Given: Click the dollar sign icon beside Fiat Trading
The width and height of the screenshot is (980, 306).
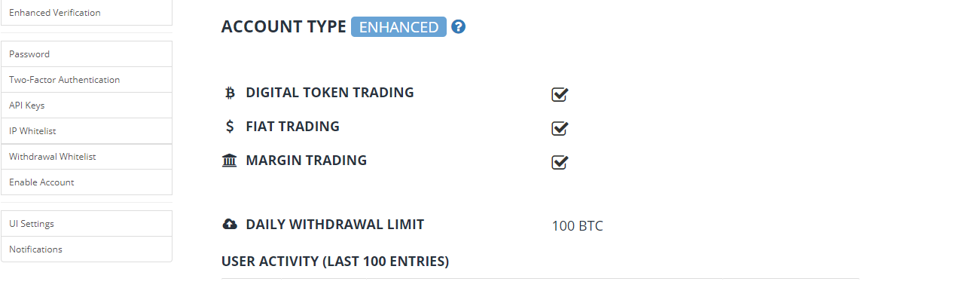Looking at the screenshot, I should pos(230,127).
